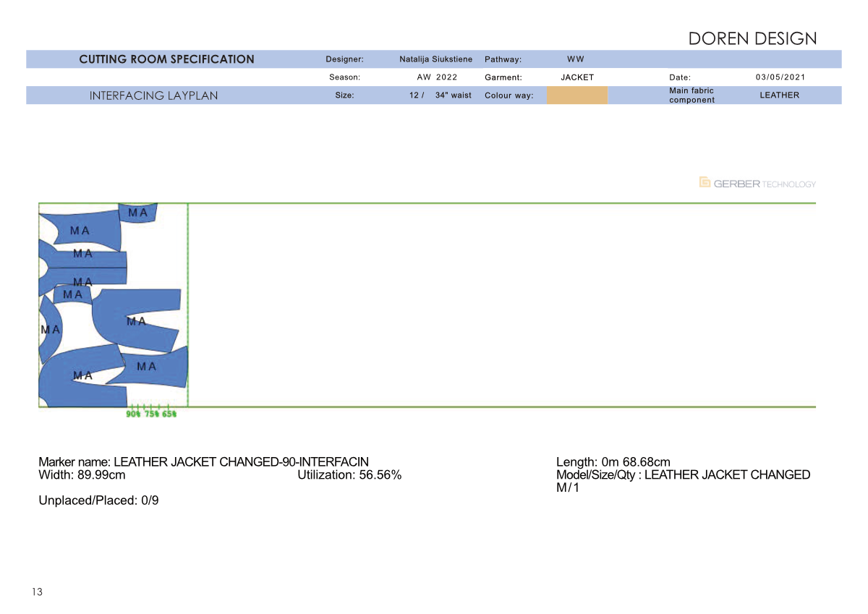Click the "Size:" label
Image resolution: width=868 pixels, height=614 pixels.
tap(344, 95)
